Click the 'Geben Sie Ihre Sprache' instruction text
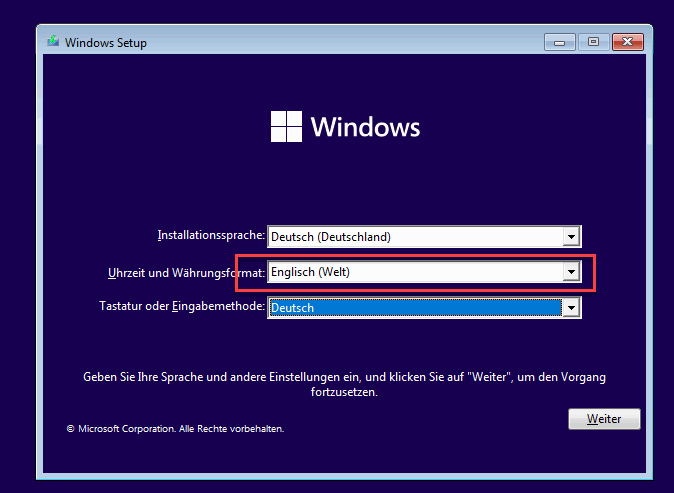Viewport: 674px width, 493px height. pos(344,384)
